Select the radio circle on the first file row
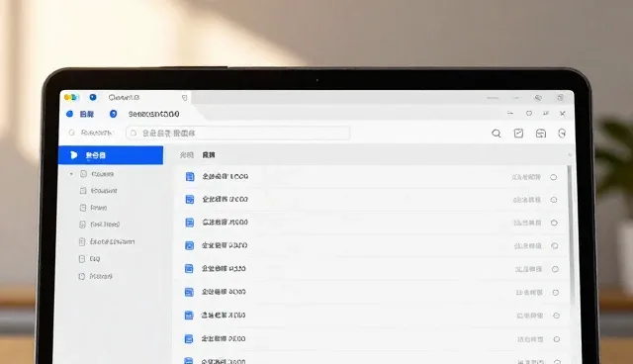The width and height of the screenshot is (633, 364). pyautogui.click(x=554, y=177)
